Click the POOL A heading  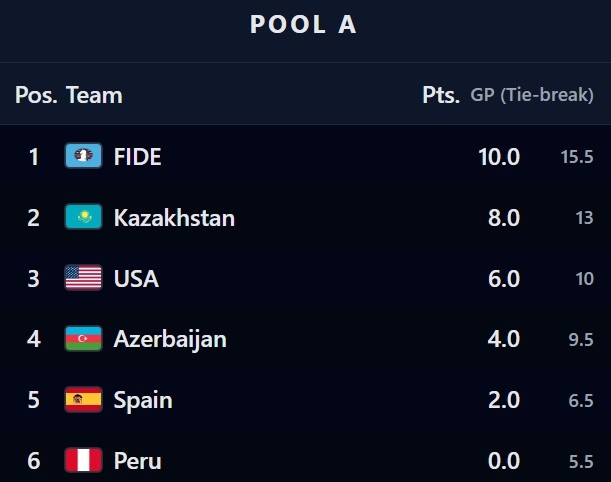[x=304, y=26]
